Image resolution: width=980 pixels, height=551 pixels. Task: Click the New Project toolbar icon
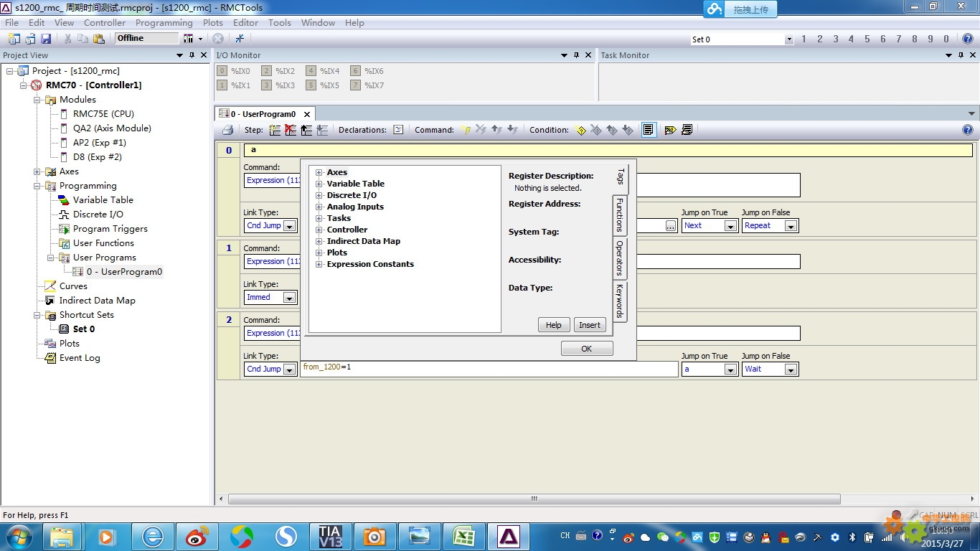pyautogui.click(x=13, y=39)
